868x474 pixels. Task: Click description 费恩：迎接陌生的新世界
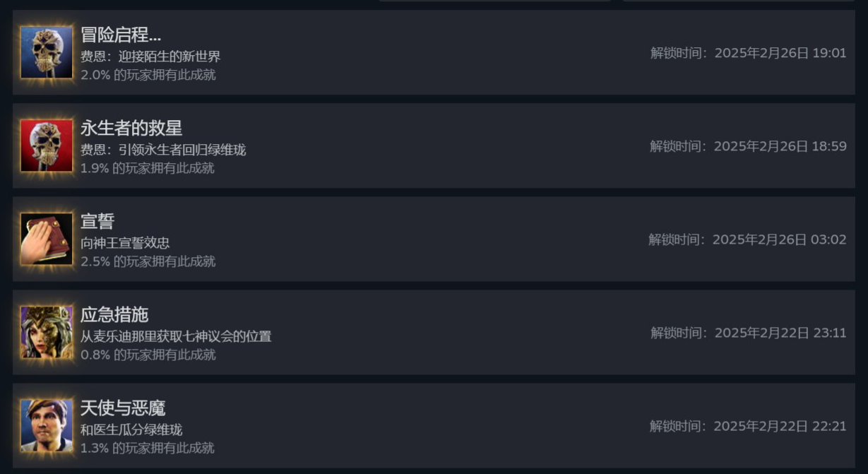tap(150, 57)
